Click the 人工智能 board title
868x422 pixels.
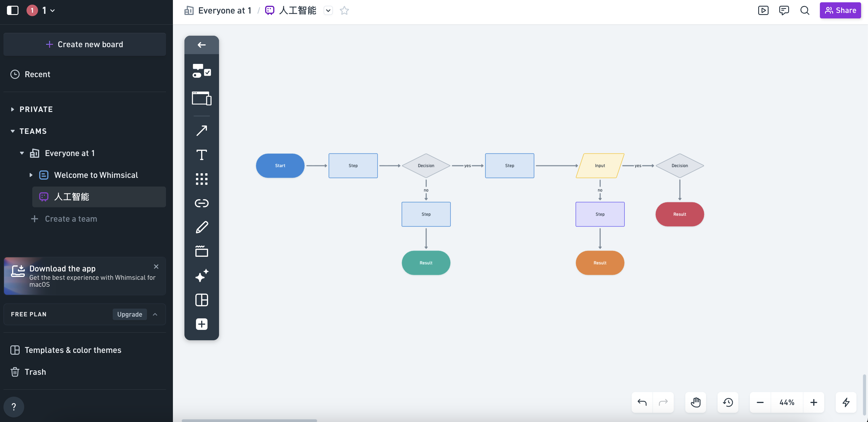[297, 10]
